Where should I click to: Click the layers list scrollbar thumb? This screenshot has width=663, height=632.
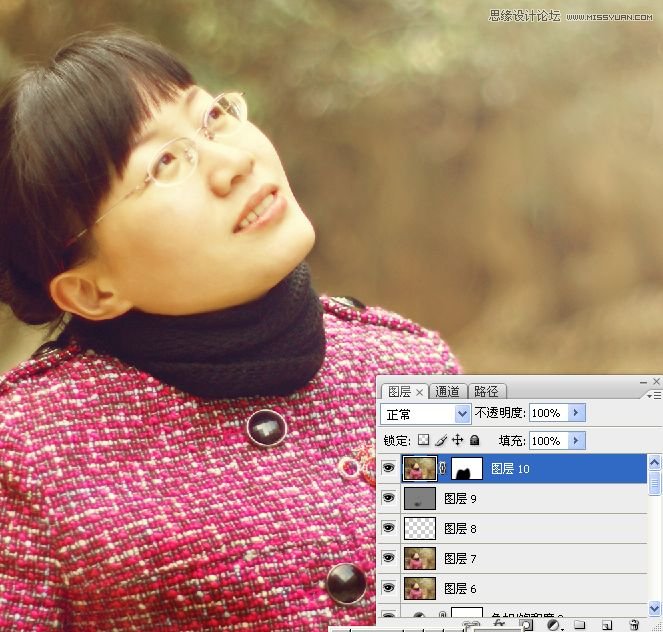point(654,483)
